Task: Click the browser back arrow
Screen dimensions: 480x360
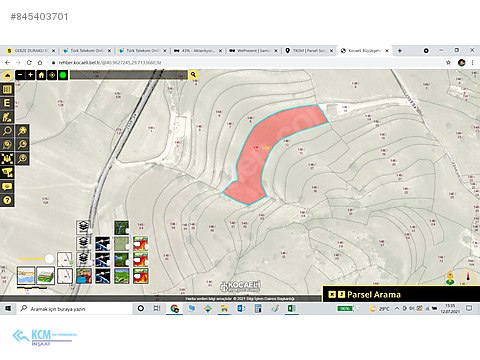Action: tap(7, 62)
